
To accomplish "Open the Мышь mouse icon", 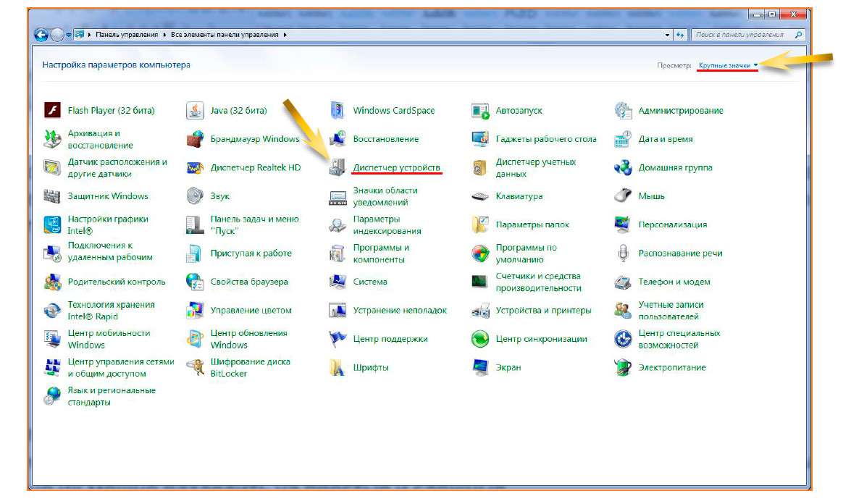I will (x=623, y=196).
